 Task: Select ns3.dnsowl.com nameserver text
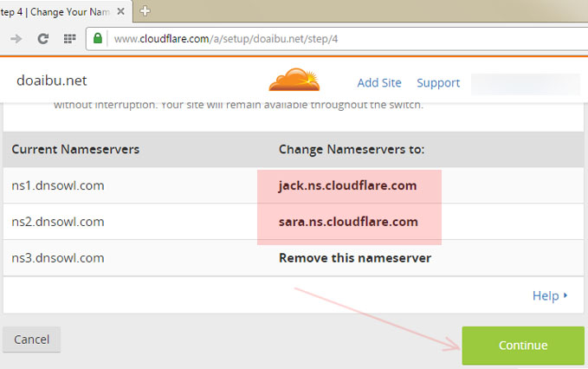point(58,258)
